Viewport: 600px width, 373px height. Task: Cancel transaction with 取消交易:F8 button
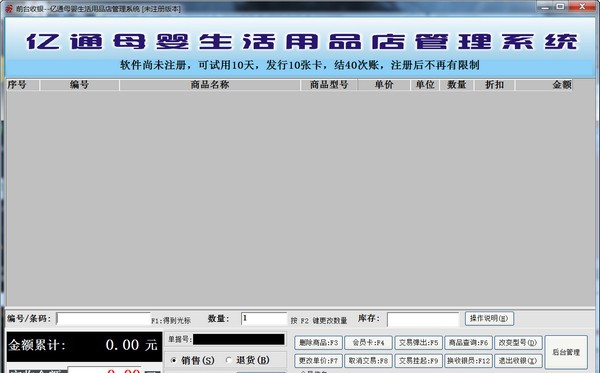click(x=368, y=361)
